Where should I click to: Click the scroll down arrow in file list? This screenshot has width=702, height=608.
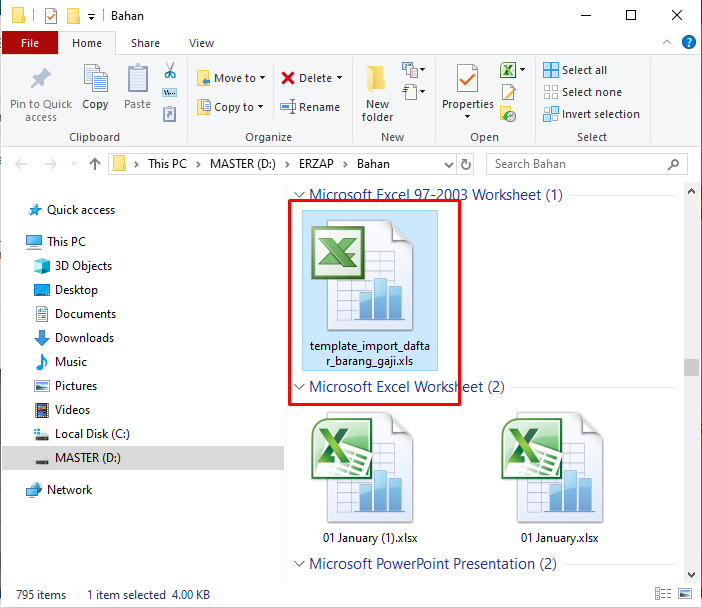(x=691, y=574)
